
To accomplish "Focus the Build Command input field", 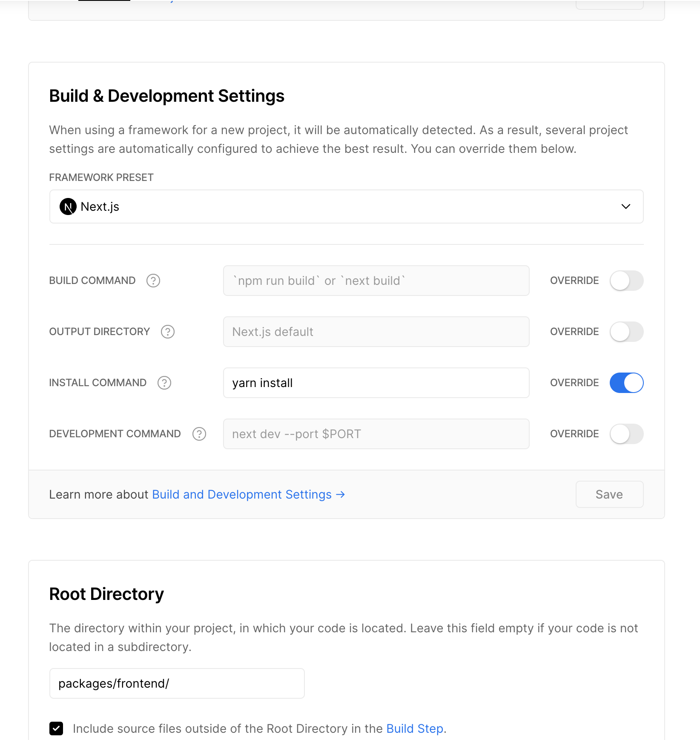I will pos(376,281).
